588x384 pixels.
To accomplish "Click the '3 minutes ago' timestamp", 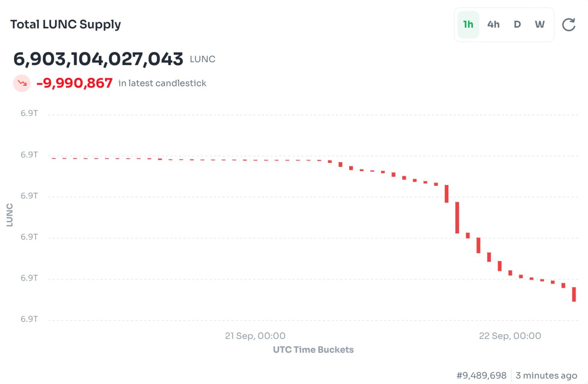I will [546, 375].
